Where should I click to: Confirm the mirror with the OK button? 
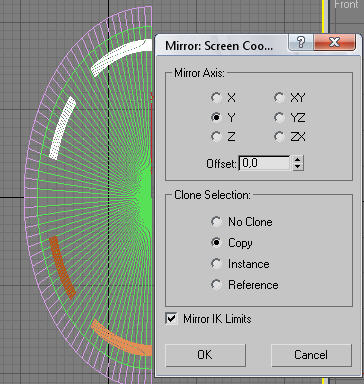(205, 355)
